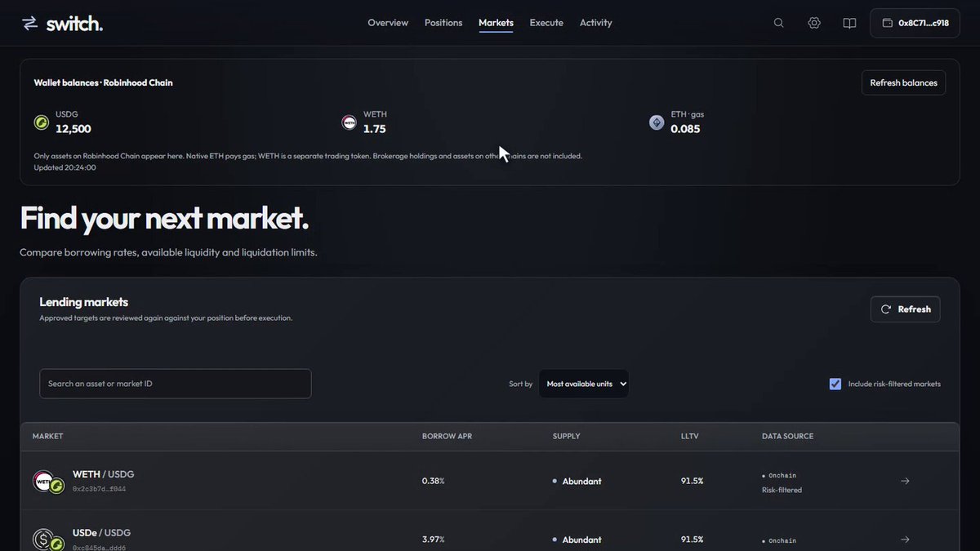Click the USDG token icon
The image size is (980, 551).
42,122
